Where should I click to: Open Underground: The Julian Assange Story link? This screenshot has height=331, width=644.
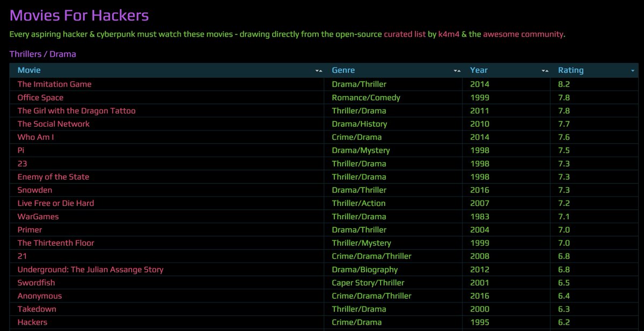click(x=90, y=270)
